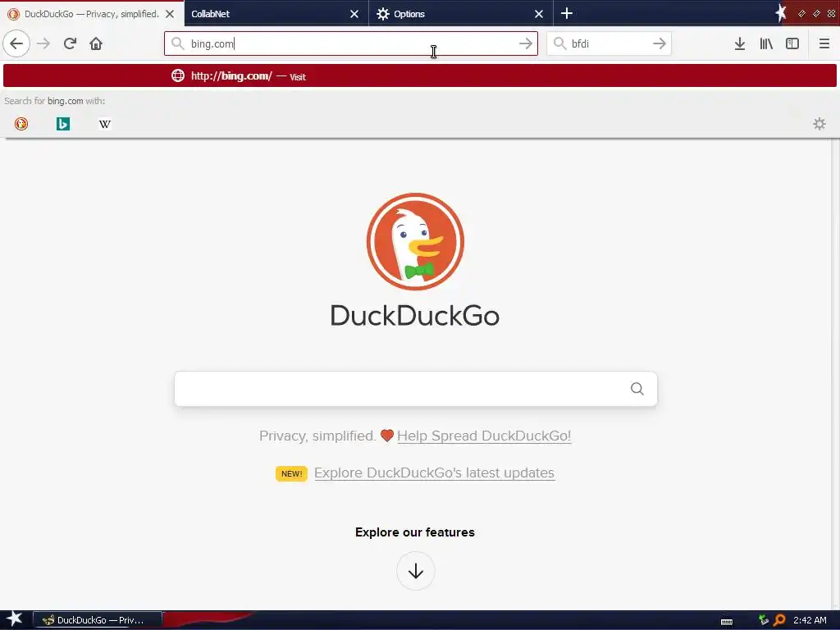This screenshot has height=630, width=840.
Task: Open search settings gear in suggestions panel
Action: point(819,124)
